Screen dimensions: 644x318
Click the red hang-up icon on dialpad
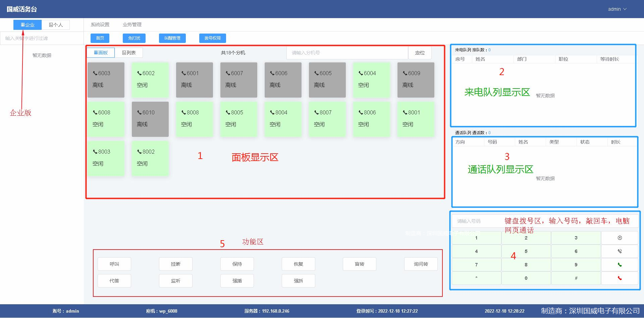[620, 278]
